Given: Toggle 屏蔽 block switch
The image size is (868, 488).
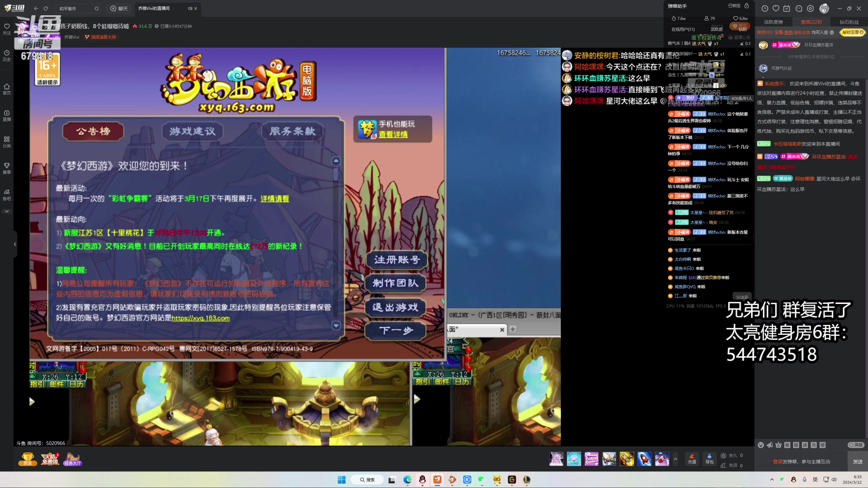Looking at the screenshot, I should tap(856, 445).
